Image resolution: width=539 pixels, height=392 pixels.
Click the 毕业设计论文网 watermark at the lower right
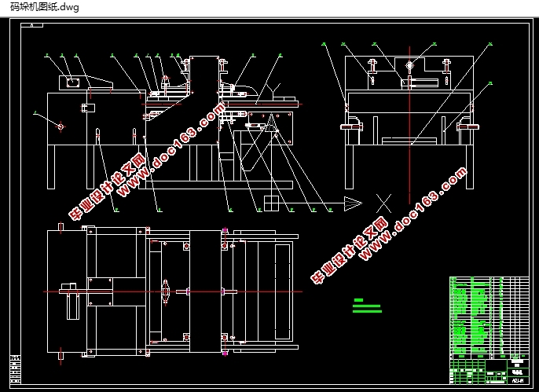pyautogui.click(x=350, y=251)
